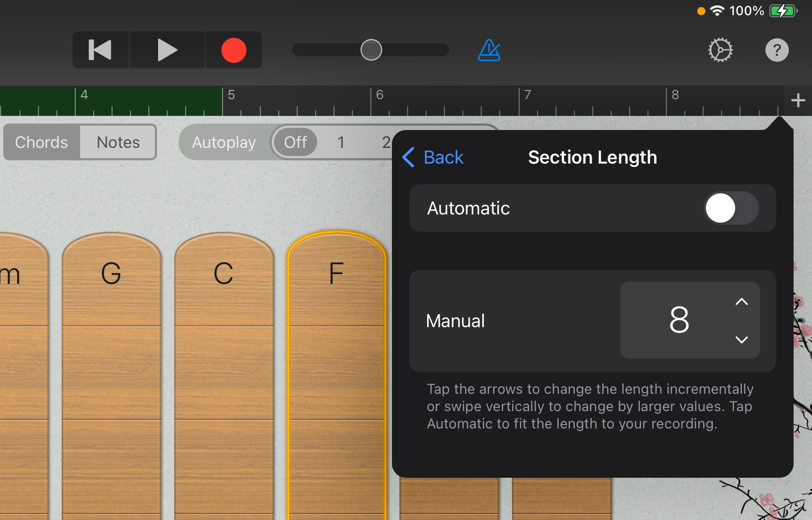
Task: Play the G chord strip
Action: pos(112,376)
